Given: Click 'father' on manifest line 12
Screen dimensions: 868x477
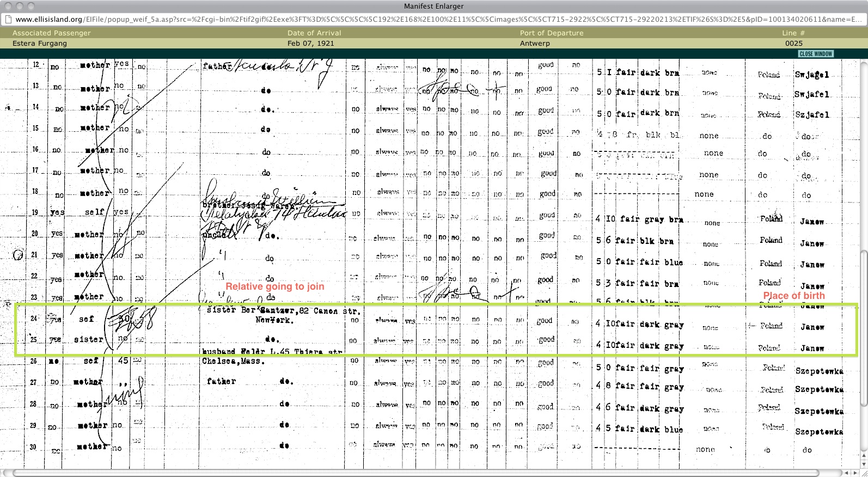Looking at the screenshot, I should 217,66.
